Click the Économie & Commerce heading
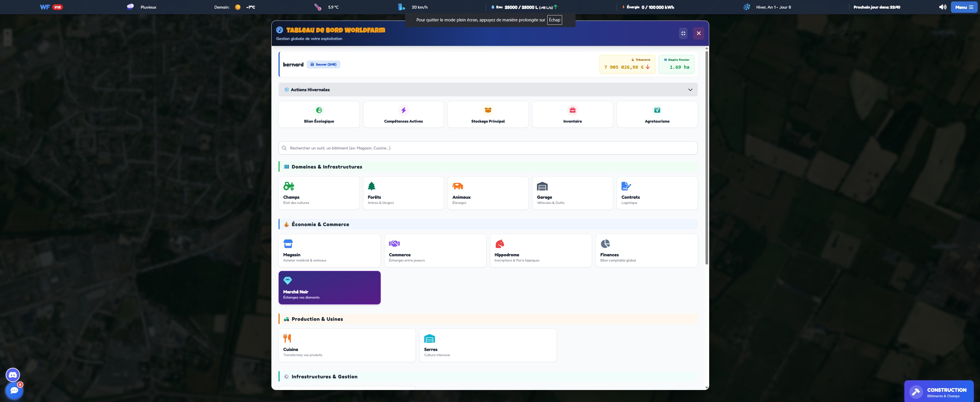The height and width of the screenshot is (402, 980). [320, 224]
